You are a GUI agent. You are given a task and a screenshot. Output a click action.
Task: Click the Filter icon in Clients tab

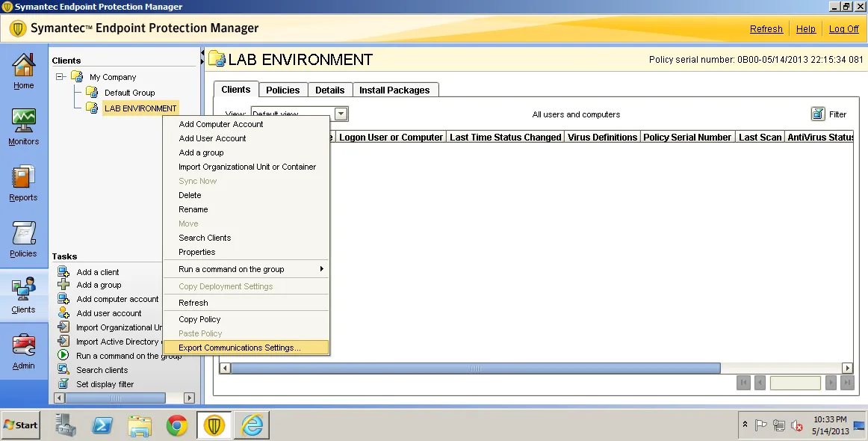(818, 114)
